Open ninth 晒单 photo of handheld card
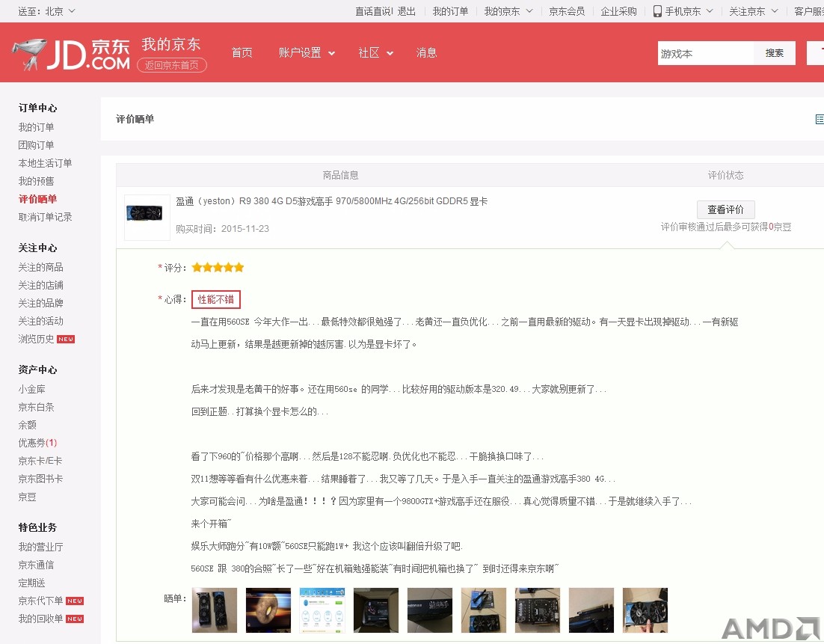Image resolution: width=824 pixels, height=644 pixels. click(645, 610)
